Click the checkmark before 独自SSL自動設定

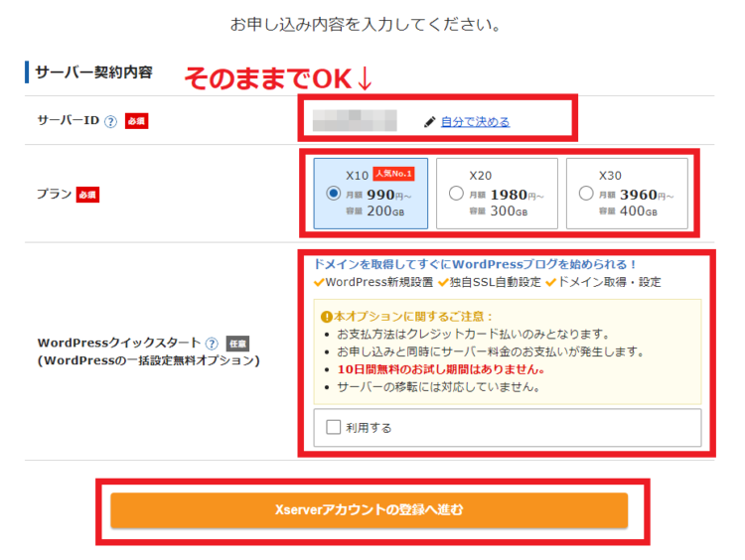[443, 283]
